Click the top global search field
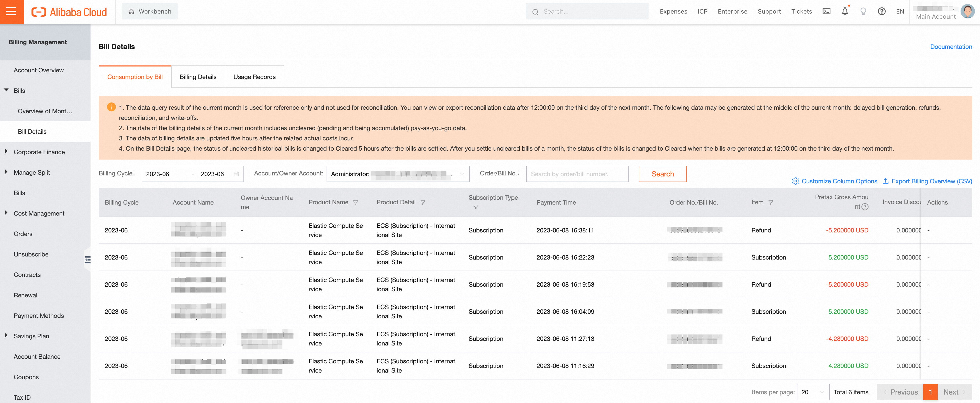This screenshot has width=980, height=403. click(587, 12)
